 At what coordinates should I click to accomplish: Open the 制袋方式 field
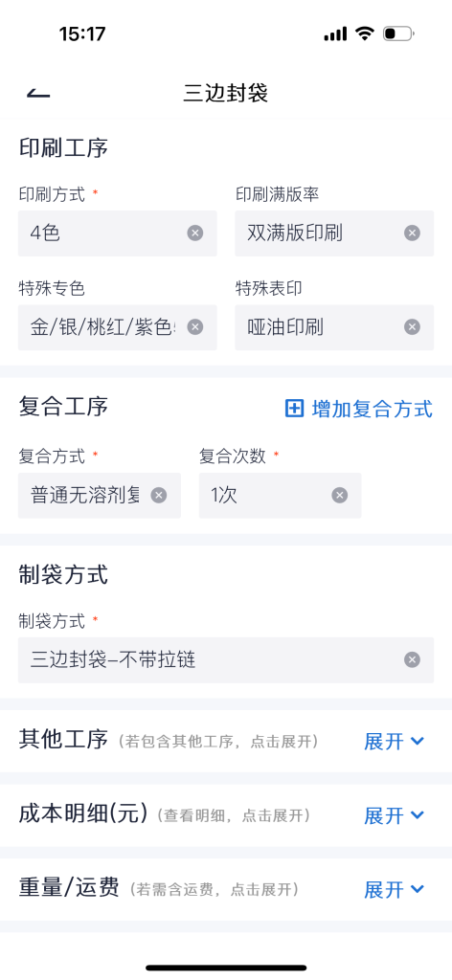pos(226,660)
